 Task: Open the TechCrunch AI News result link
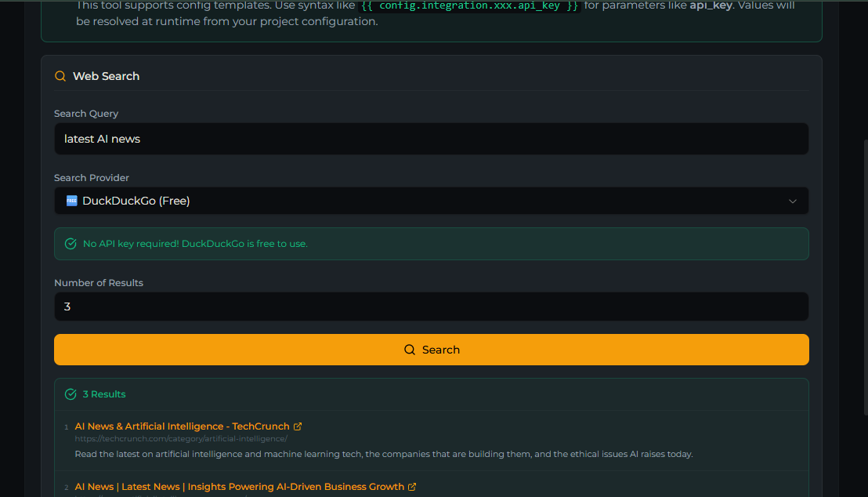tap(182, 426)
